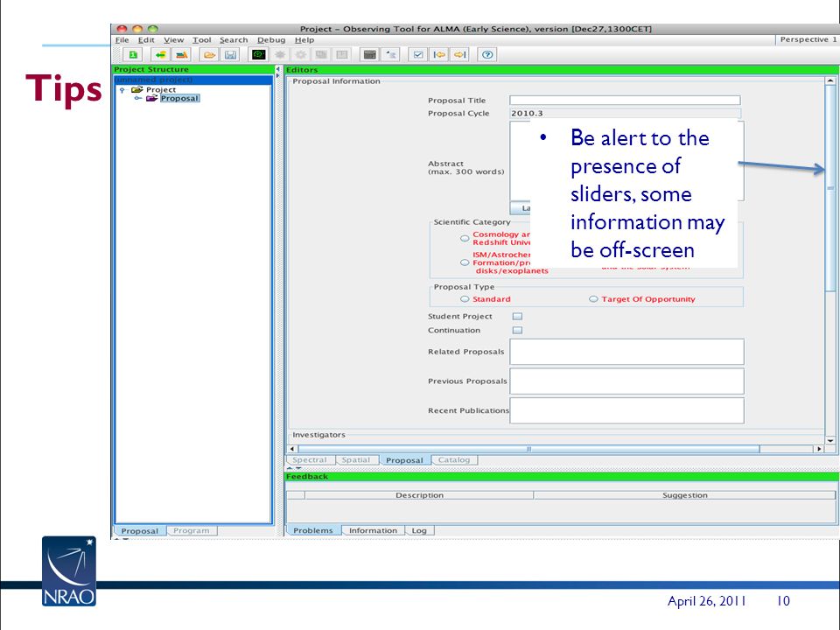Click the purple Proposal folder icon

[x=152, y=98]
